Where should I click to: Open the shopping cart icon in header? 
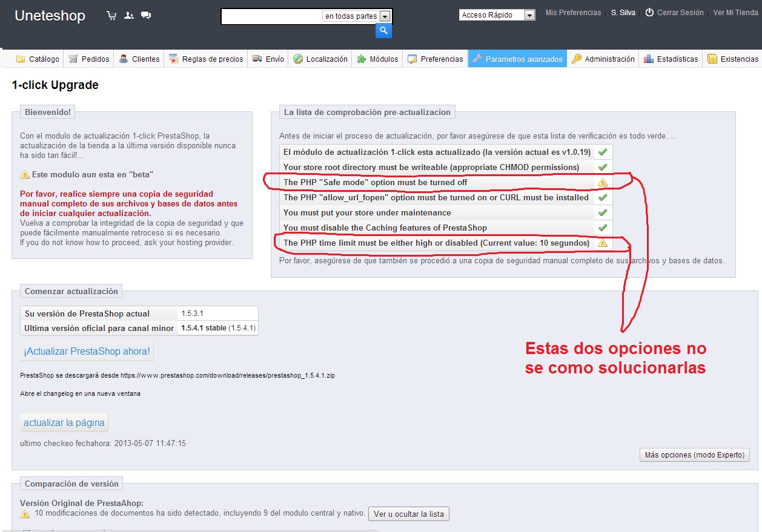coord(111,16)
